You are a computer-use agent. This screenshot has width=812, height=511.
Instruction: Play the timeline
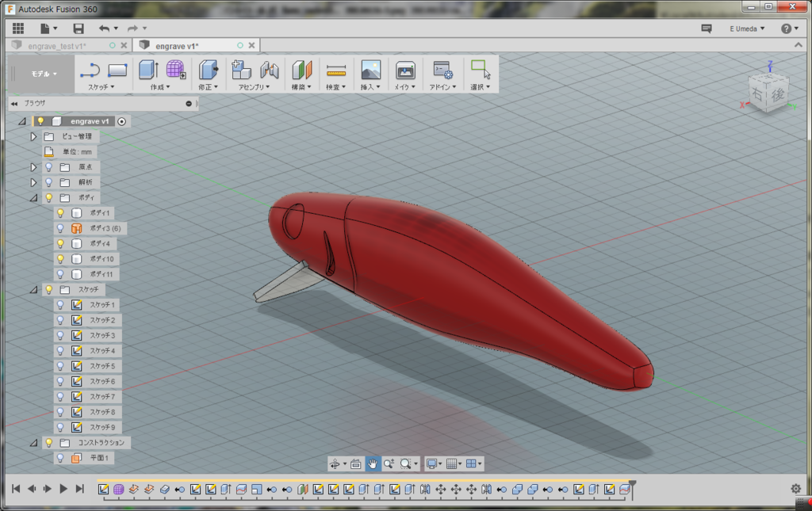[x=63, y=489]
